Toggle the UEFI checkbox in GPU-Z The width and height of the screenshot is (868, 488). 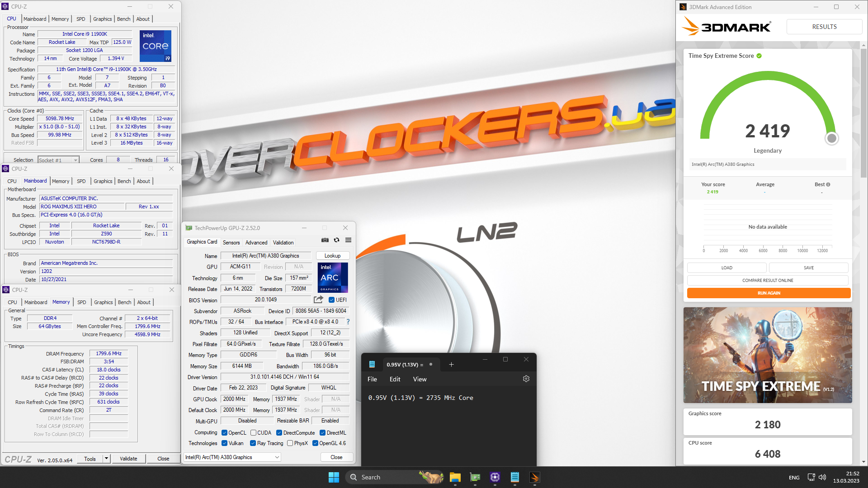click(x=331, y=300)
